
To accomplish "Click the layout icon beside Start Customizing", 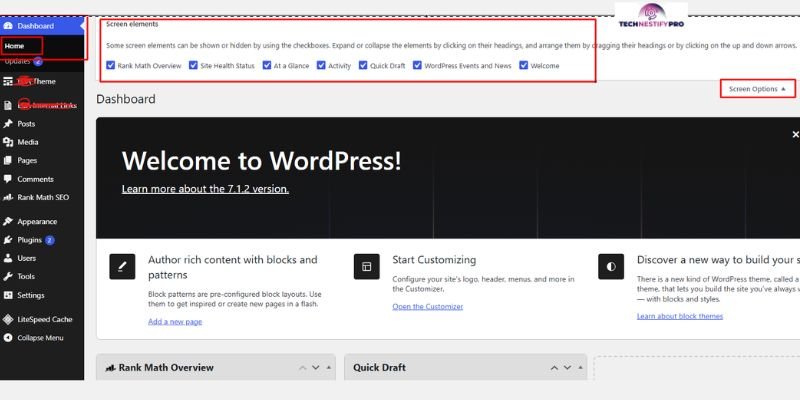I will pos(366,266).
